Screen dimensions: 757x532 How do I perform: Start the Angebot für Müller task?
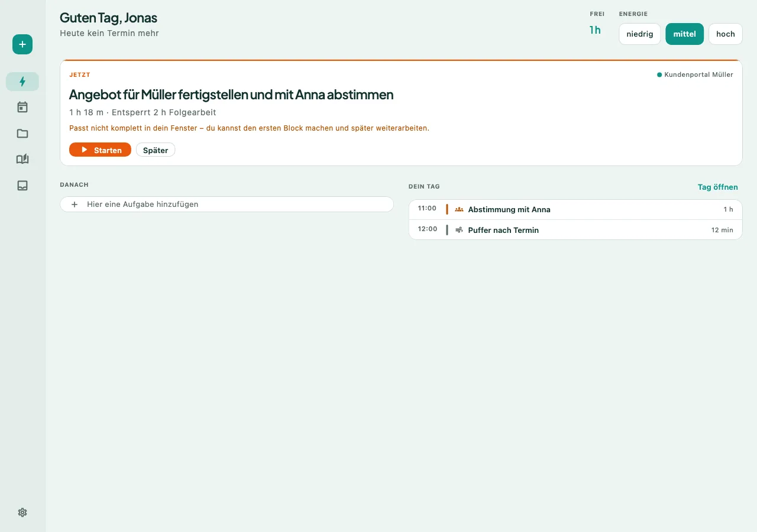tap(100, 150)
